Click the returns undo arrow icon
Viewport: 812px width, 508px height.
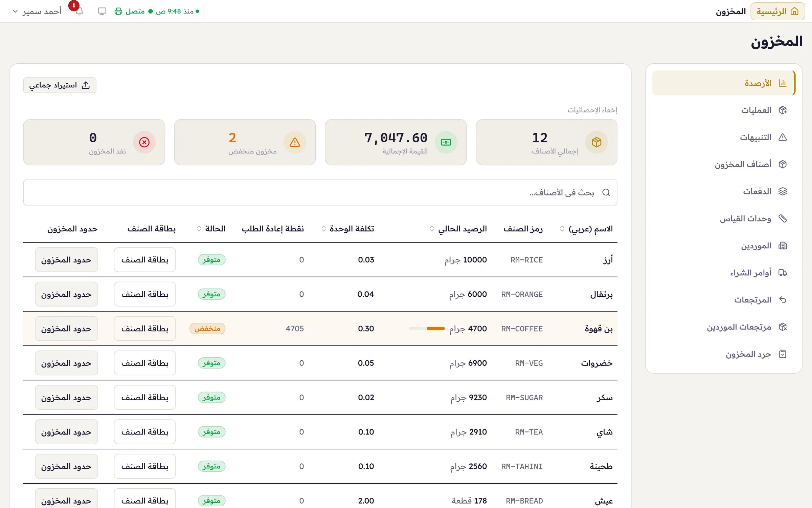point(783,300)
